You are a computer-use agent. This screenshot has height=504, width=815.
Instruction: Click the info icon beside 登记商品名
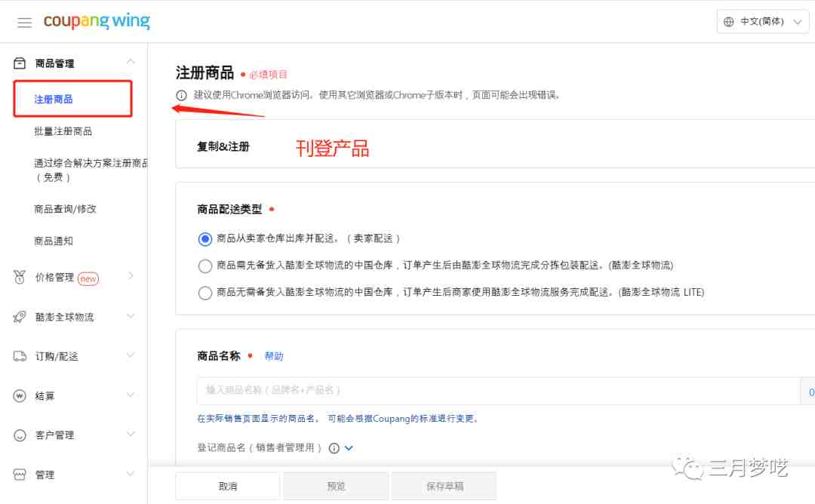click(x=334, y=448)
